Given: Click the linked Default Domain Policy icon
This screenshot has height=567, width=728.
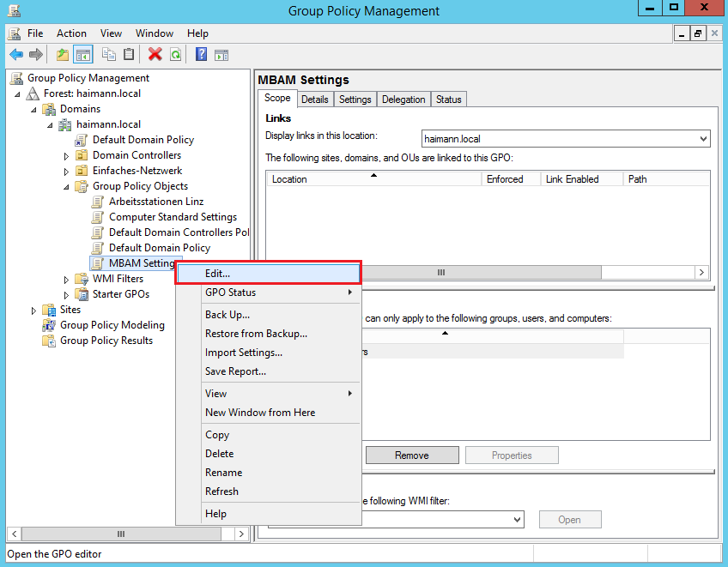Looking at the screenshot, I should [82, 140].
